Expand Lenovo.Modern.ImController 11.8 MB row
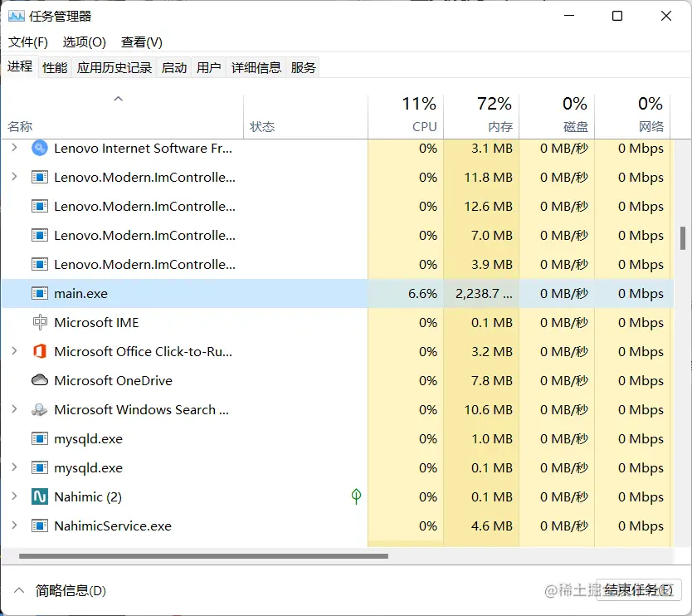 click(14, 177)
